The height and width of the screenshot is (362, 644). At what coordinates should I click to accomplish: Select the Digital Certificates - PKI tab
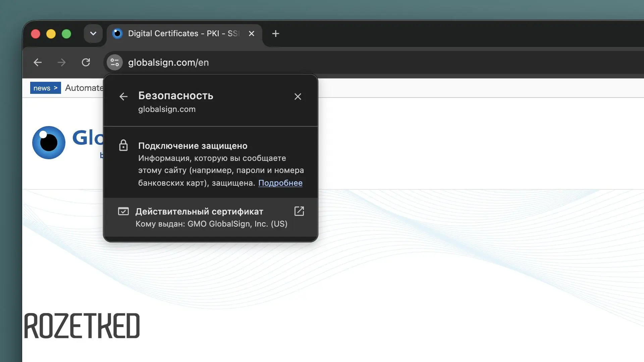tap(184, 34)
